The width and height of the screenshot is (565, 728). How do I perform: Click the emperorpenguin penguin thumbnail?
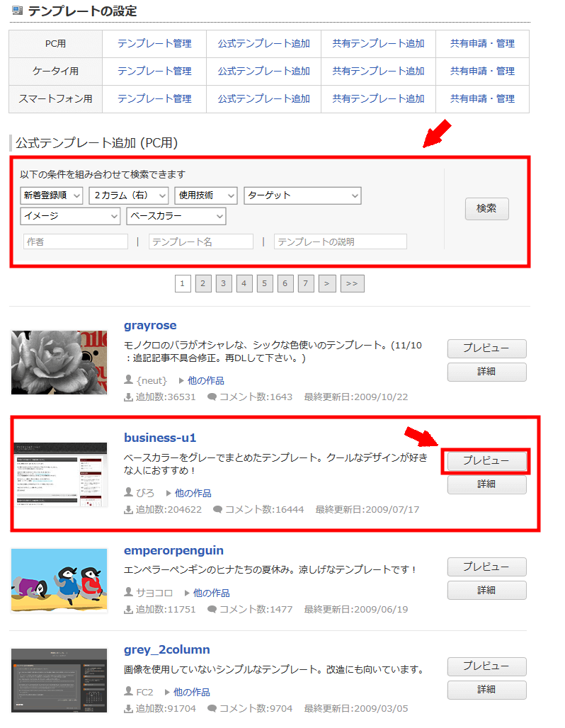pos(59,581)
